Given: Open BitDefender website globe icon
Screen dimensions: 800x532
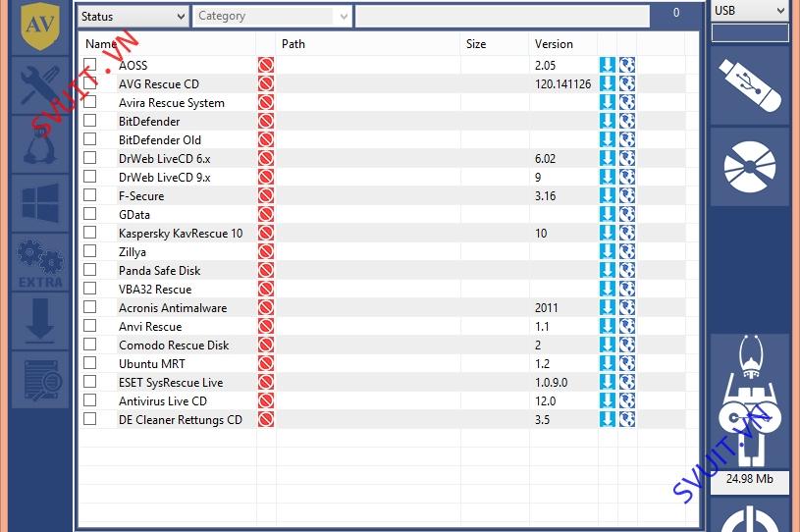Looking at the screenshot, I should click(x=627, y=121).
